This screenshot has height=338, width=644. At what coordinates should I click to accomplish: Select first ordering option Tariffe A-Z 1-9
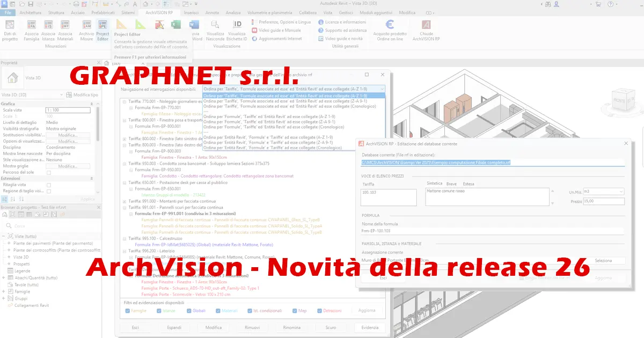294,95
